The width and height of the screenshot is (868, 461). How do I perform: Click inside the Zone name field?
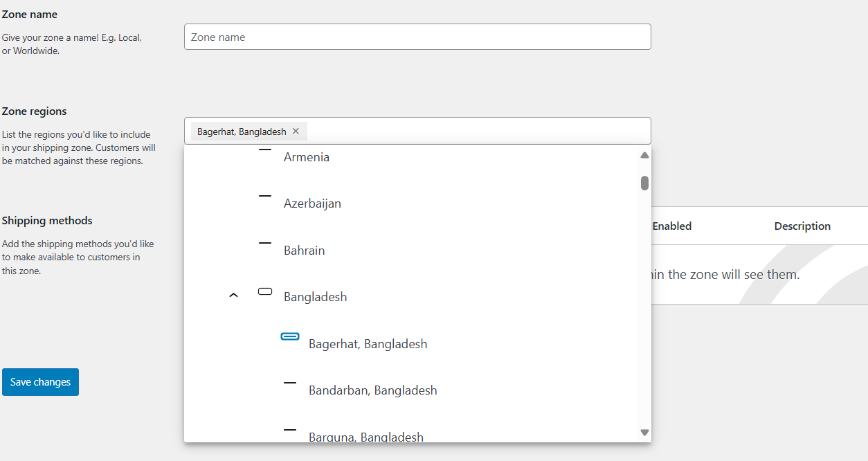417,36
